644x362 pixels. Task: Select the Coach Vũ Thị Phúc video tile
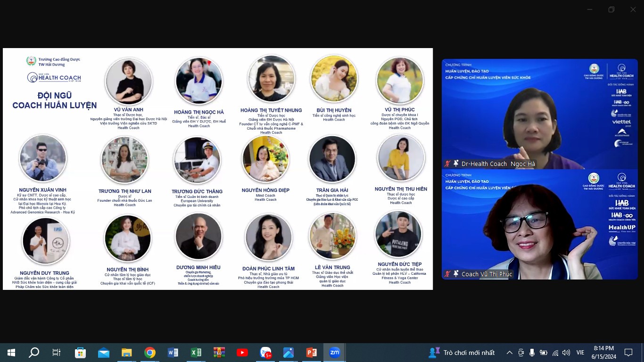539,224
